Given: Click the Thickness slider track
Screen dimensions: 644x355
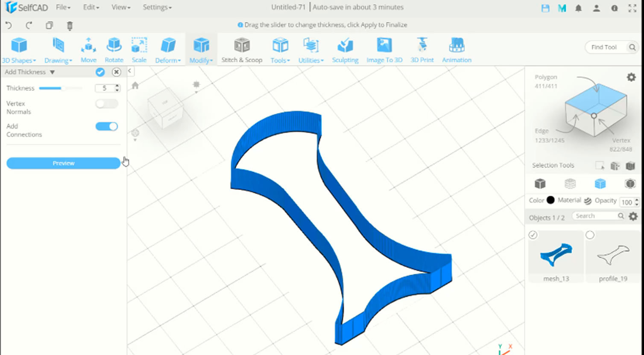Looking at the screenshot, I should pos(61,88).
